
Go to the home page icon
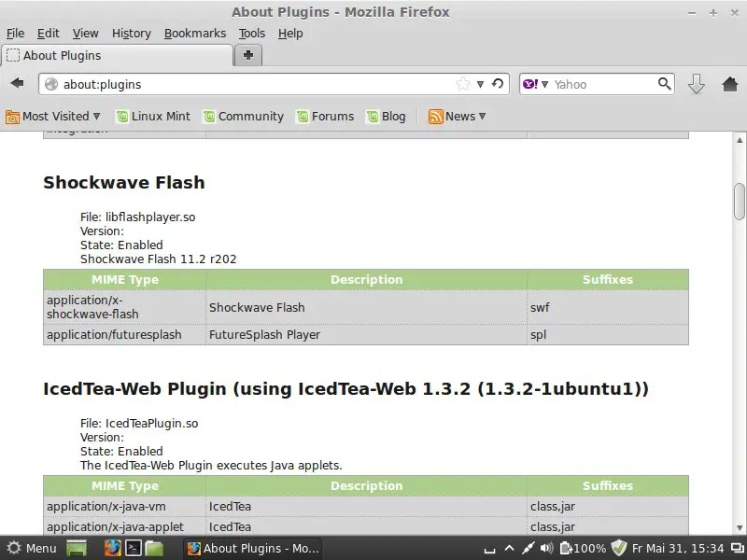(730, 84)
